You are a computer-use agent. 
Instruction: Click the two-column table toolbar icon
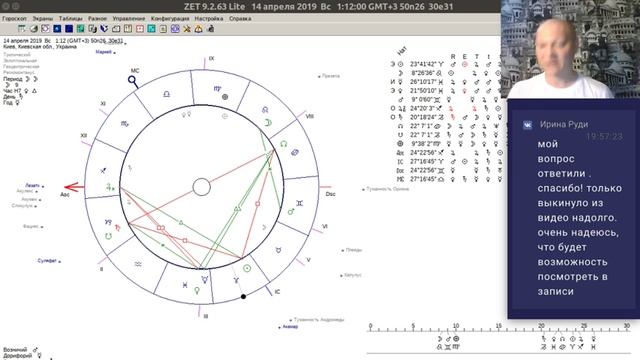128,29
